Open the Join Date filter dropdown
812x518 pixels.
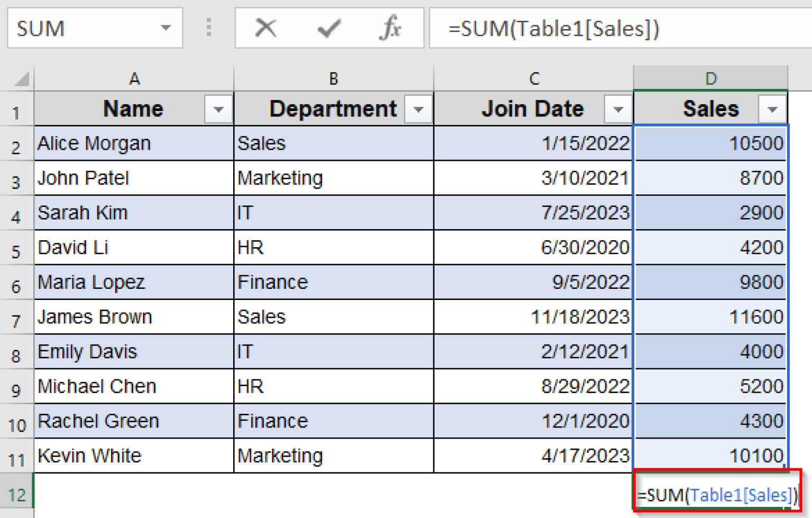619,109
